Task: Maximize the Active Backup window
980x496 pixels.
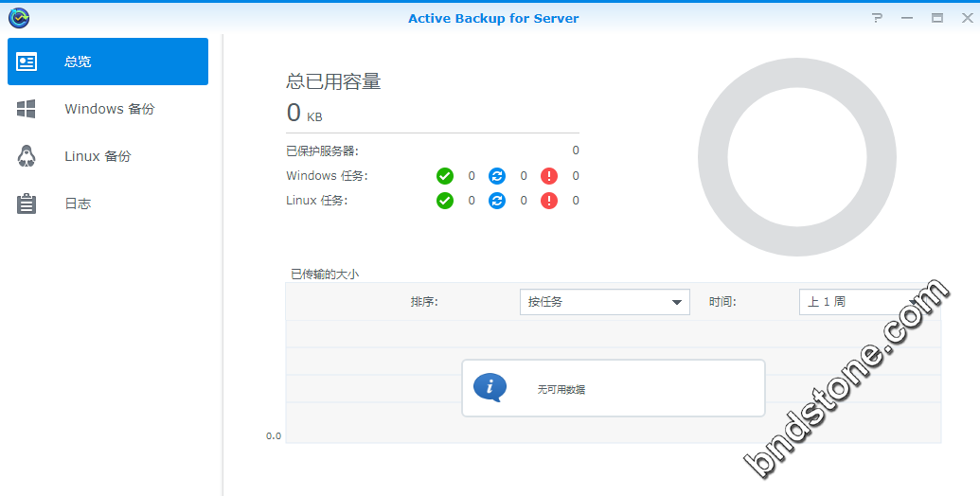Action: [x=937, y=18]
